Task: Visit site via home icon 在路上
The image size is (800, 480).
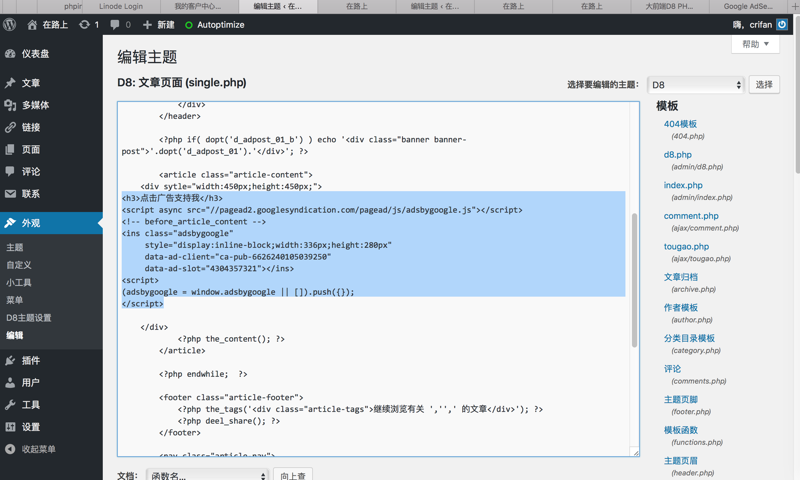Action: pos(47,24)
